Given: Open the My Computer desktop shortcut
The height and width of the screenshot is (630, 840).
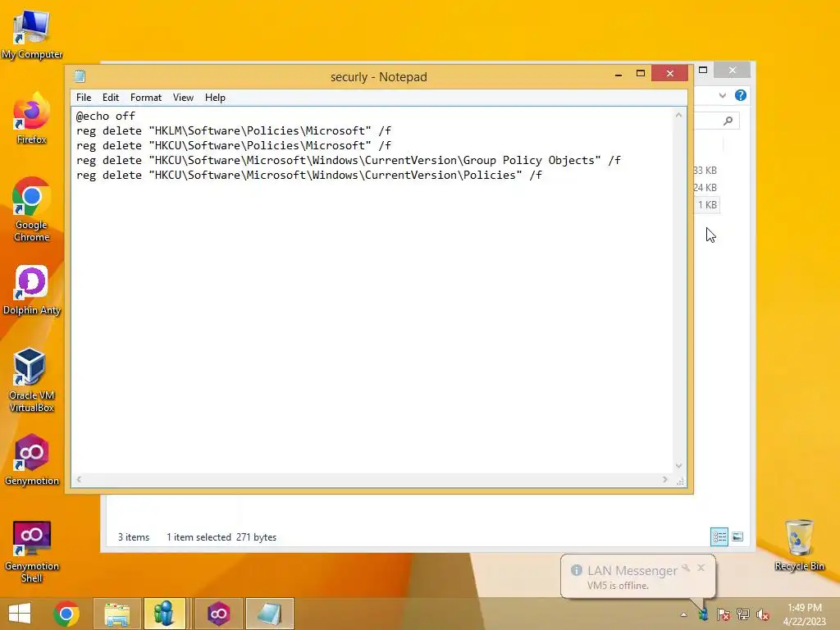Looking at the screenshot, I should click(x=32, y=34).
